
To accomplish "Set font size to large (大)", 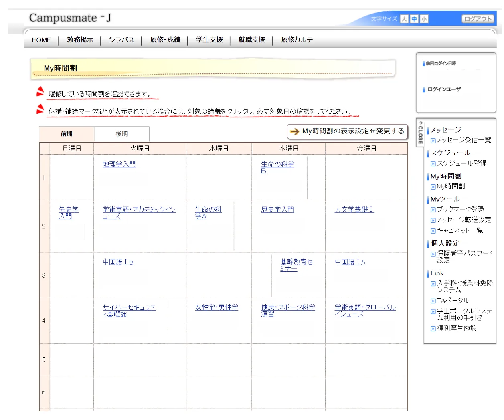I will click(x=404, y=19).
